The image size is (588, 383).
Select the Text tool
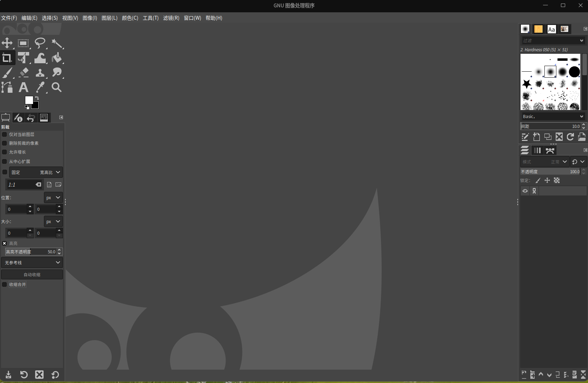(24, 87)
